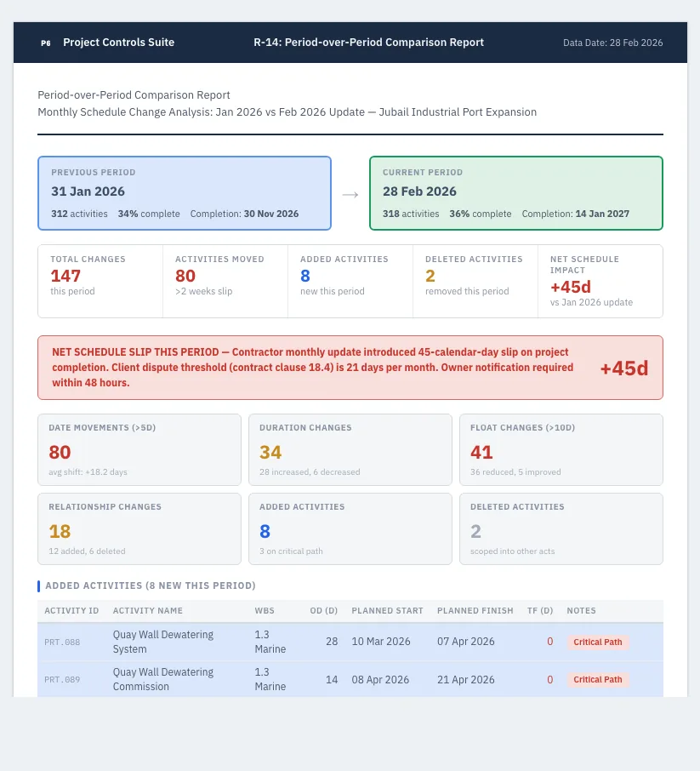Click the Added Activities 8 in summary strip
This screenshot has height=771, width=700.
coord(305,276)
